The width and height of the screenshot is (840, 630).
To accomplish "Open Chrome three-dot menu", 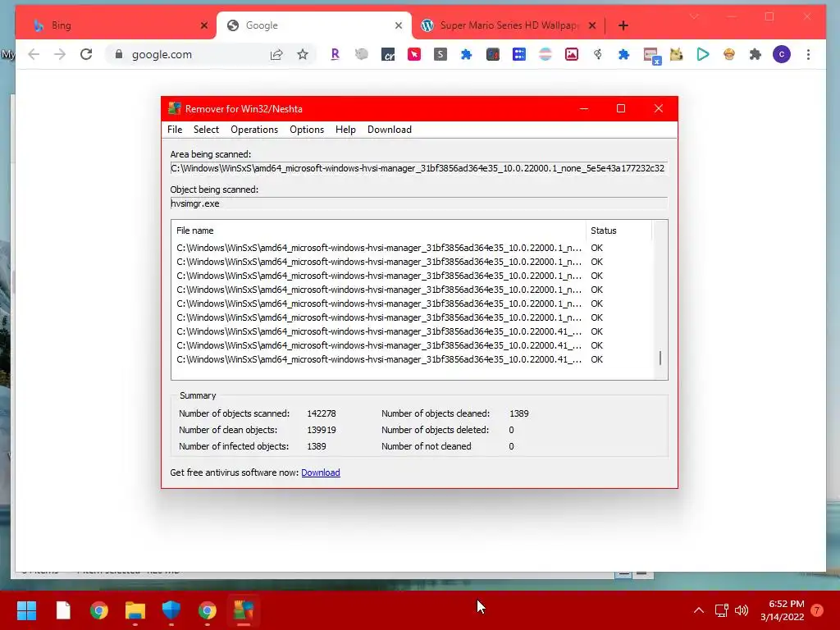I will pos(808,54).
